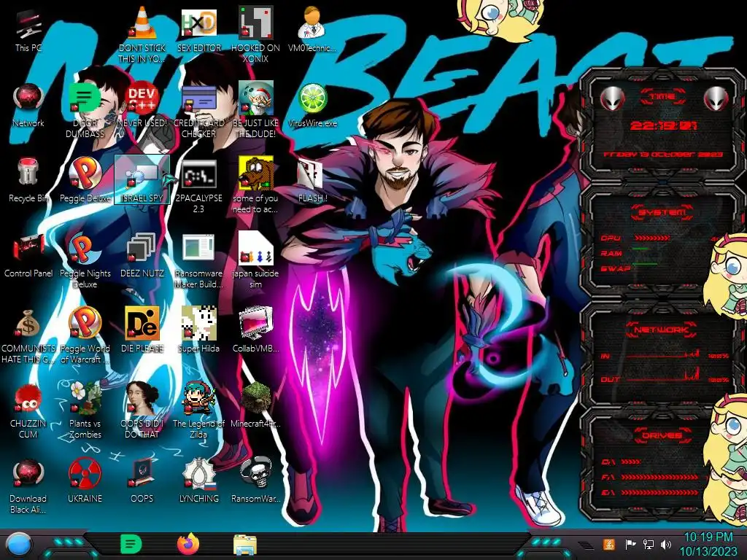Click the RAM usage bar in SYSTEM widget
Viewport: 747px width, 560px height.
640,249
